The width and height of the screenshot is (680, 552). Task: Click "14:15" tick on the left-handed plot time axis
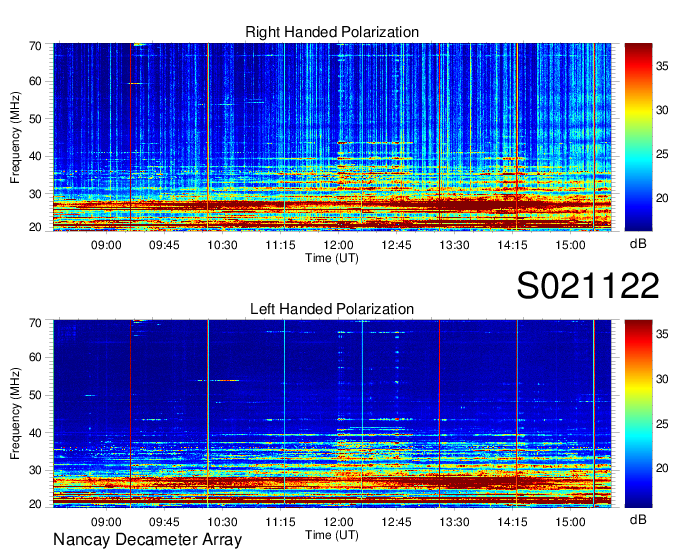(513, 522)
